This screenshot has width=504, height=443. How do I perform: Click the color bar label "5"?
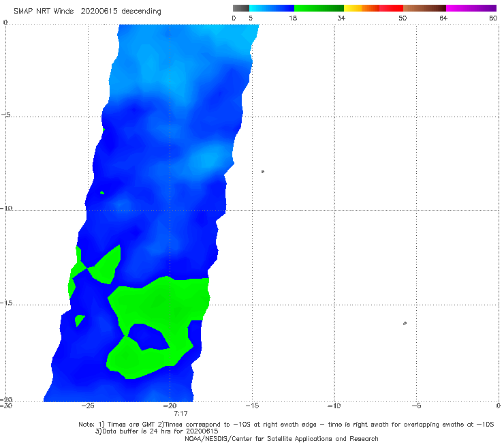coord(251,18)
